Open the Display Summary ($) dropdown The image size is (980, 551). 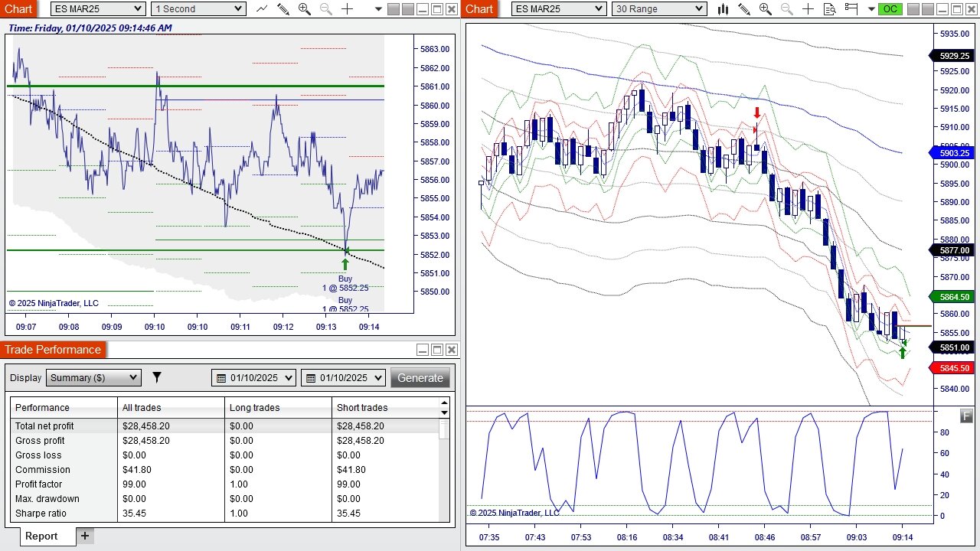click(93, 377)
